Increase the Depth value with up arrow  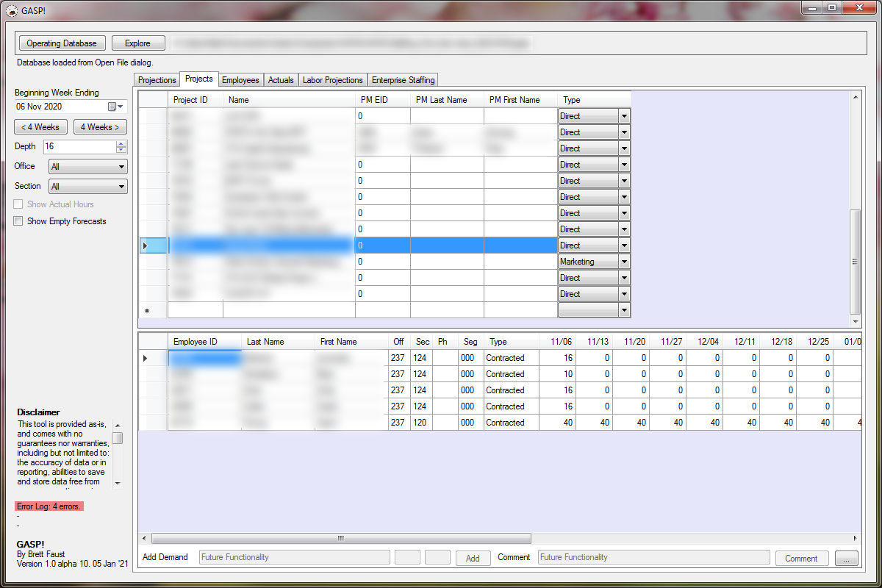pyautogui.click(x=121, y=143)
